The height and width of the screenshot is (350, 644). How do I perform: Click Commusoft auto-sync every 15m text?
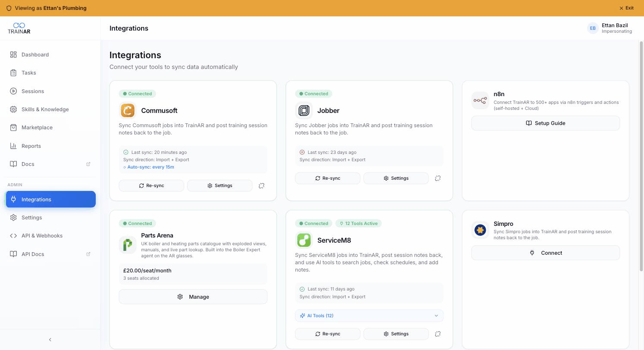(151, 167)
